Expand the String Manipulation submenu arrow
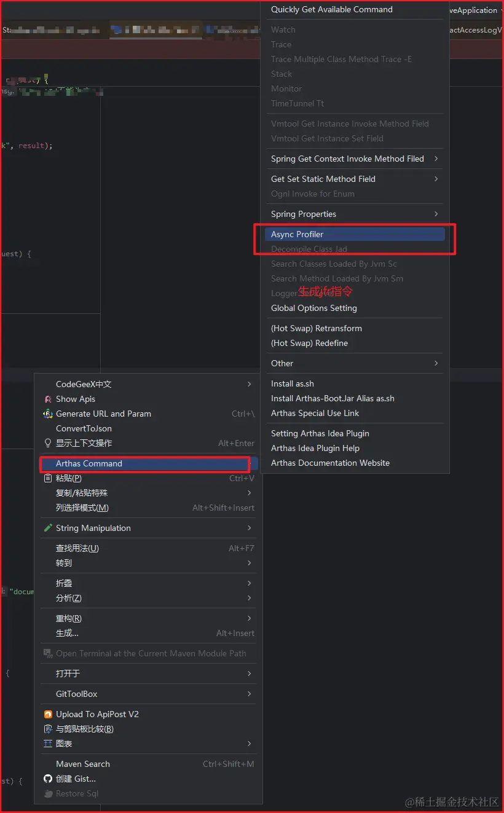Viewport: 504px width, 813px height. click(x=249, y=528)
